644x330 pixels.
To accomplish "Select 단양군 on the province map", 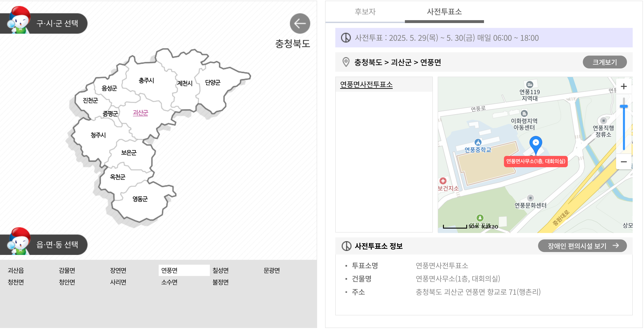I will click(x=213, y=82).
